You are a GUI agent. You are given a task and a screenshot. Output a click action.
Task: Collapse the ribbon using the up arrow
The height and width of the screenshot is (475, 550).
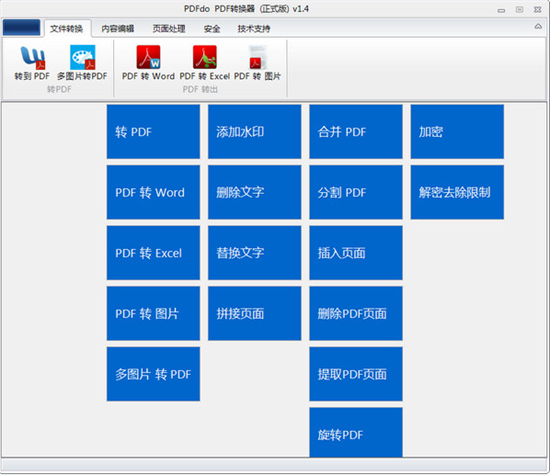pos(538,27)
